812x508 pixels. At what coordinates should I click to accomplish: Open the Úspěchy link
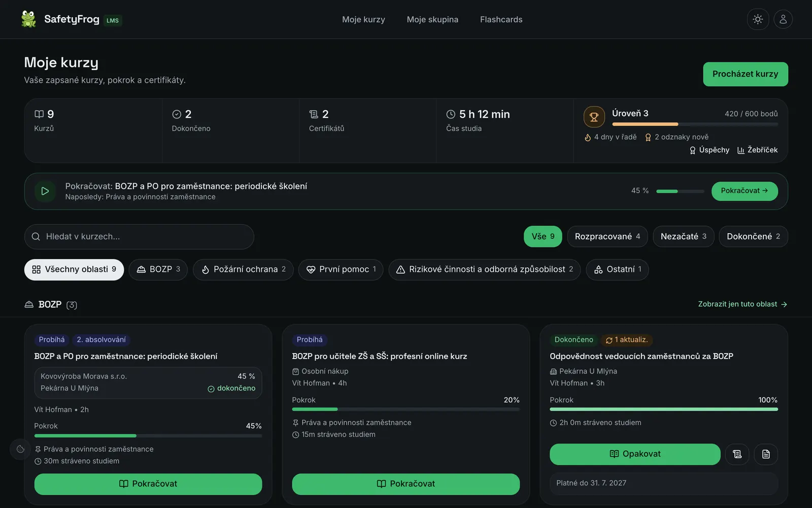[709, 150]
